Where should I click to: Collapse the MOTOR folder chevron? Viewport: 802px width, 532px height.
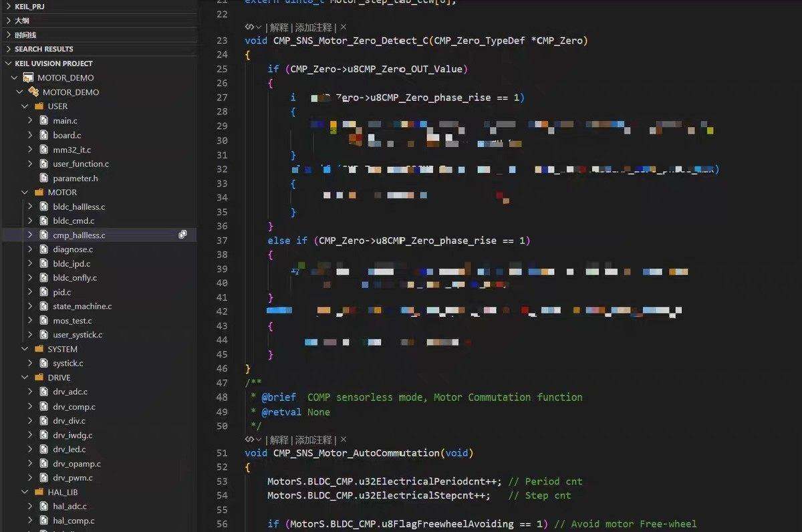coord(25,192)
